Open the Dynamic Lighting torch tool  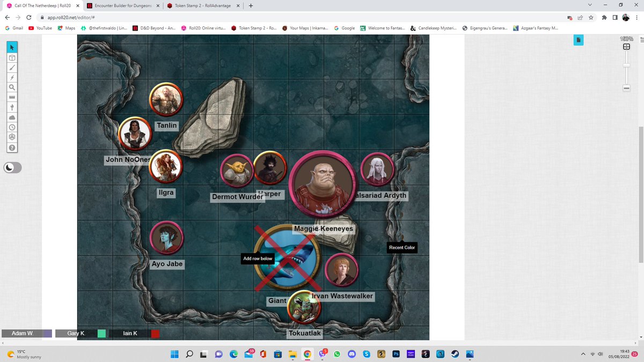pos(12,108)
